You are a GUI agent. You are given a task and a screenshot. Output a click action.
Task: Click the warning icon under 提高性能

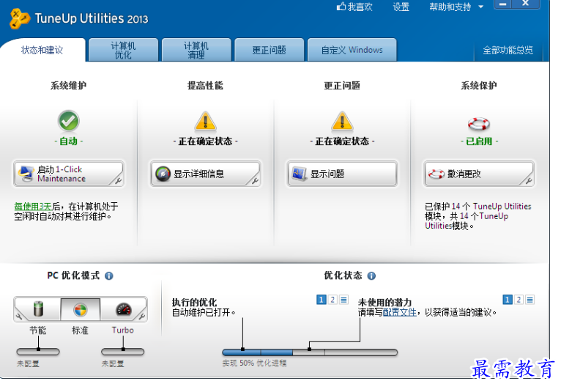click(205, 121)
